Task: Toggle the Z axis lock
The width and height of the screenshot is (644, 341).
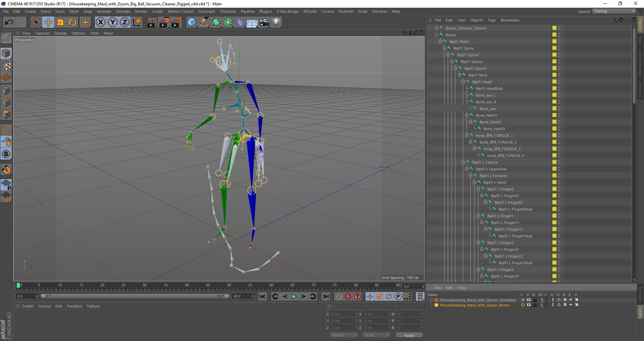Action: (124, 22)
